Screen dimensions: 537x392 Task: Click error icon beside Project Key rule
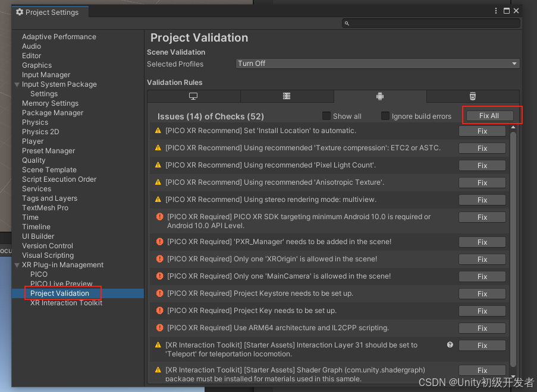(159, 310)
